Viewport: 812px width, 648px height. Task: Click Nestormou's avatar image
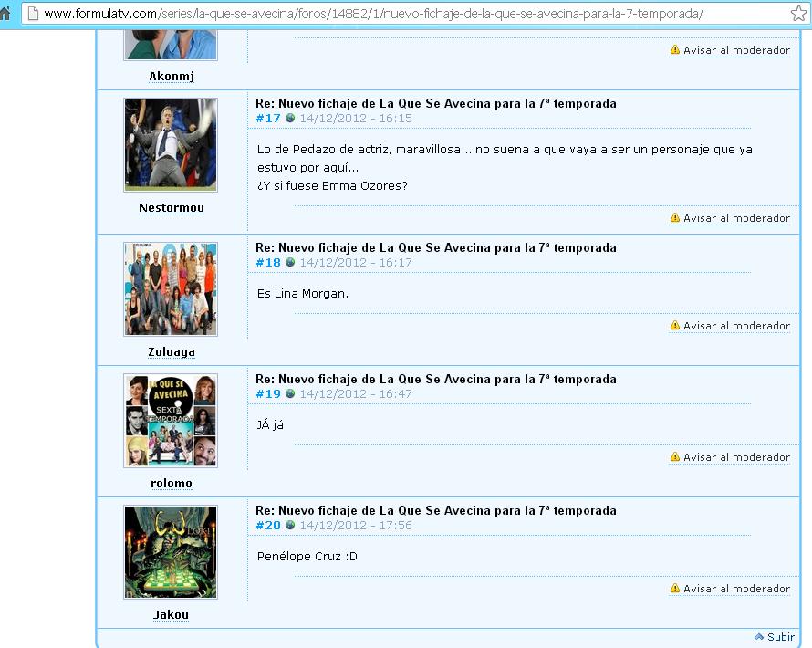(171, 145)
